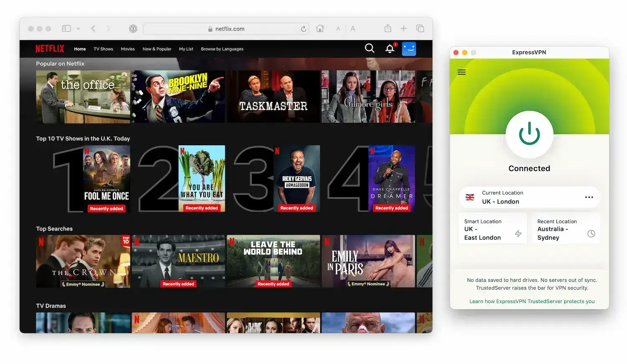The width and height of the screenshot is (627, 364).
Task: Open the Safari share icon
Action: click(x=388, y=28)
